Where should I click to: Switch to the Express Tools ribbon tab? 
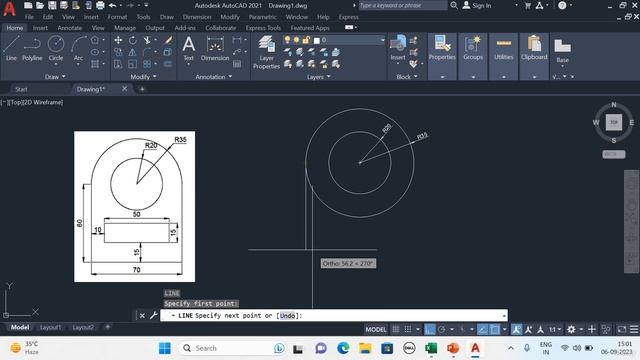(x=263, y=28)
